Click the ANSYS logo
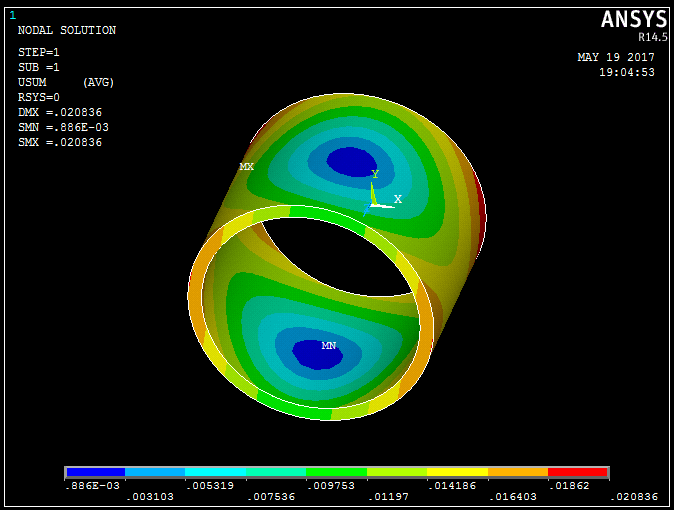Viewport: 674px width, 510px height. point(634,19)
